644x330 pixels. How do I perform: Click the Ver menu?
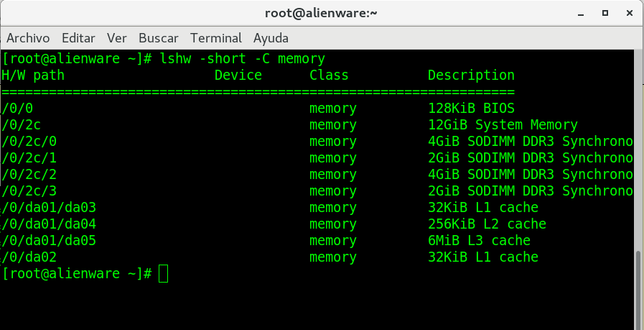(x=116, y=37)
